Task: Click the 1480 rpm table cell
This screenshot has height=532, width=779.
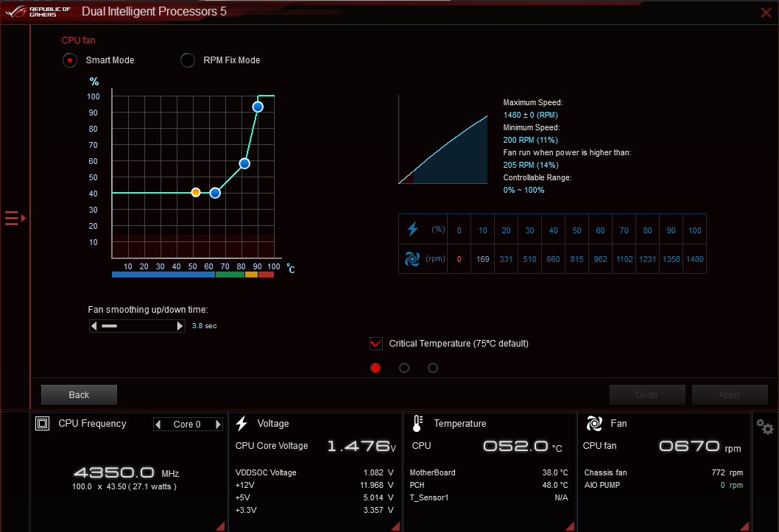Action: tap(694, 259)
